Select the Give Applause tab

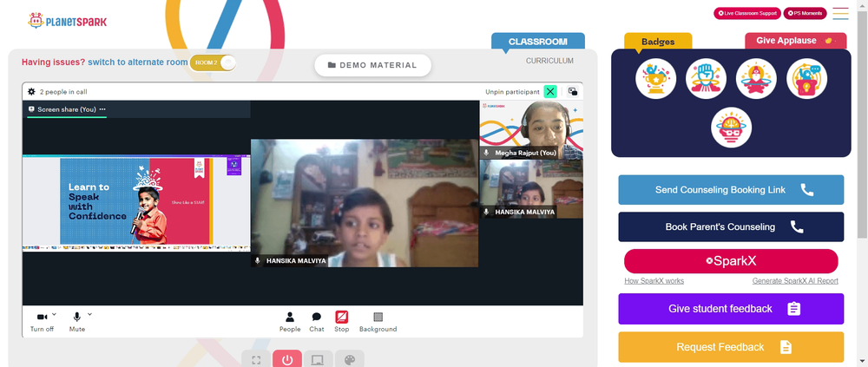pos(795,41)
